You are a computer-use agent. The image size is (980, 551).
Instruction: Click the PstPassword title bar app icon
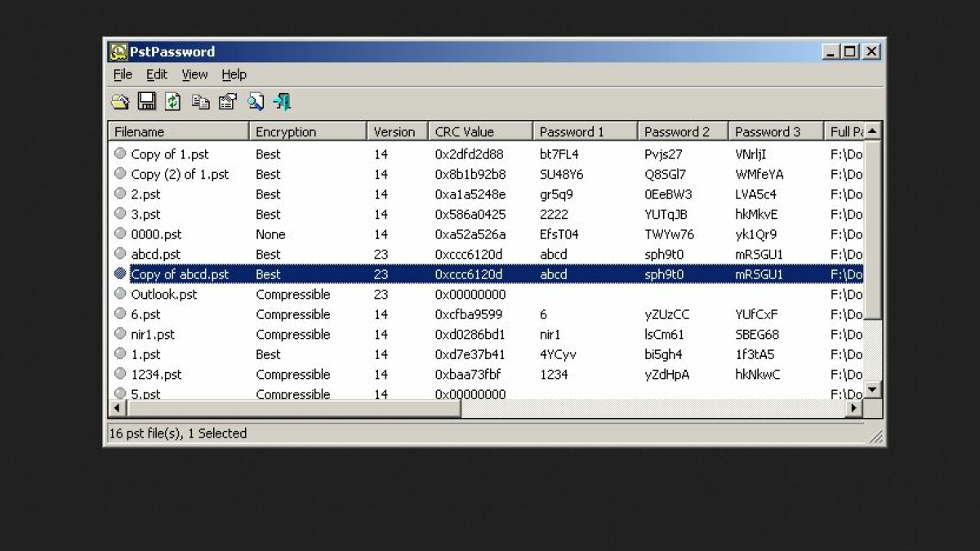(118, 51)
